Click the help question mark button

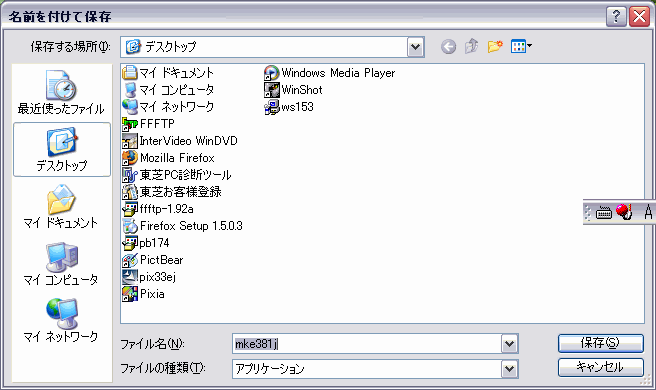coord(616,16)
